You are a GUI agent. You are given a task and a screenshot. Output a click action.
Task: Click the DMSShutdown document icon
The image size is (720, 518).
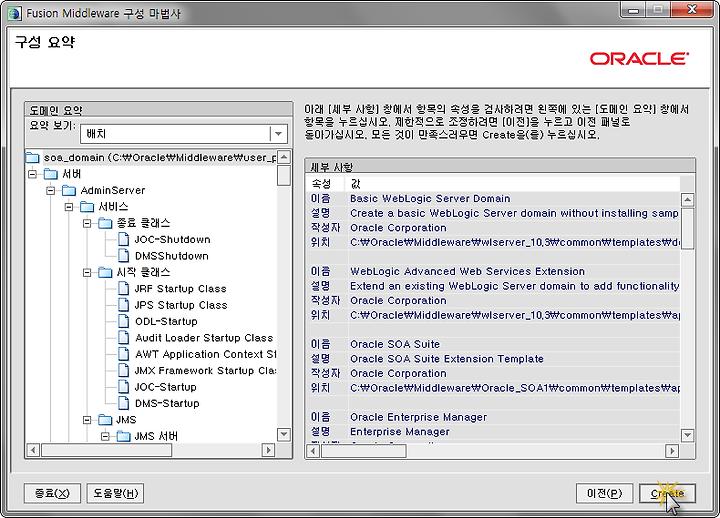[124, 256]
